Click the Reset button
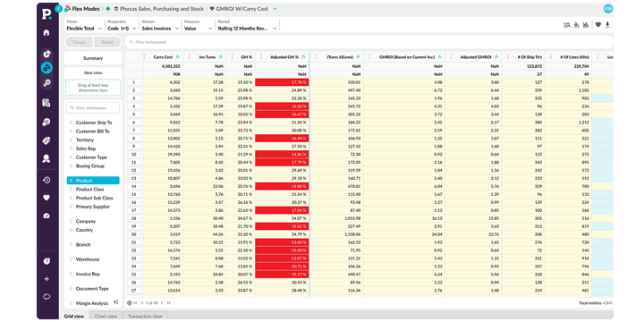644x322 pixels. point(107,42)
